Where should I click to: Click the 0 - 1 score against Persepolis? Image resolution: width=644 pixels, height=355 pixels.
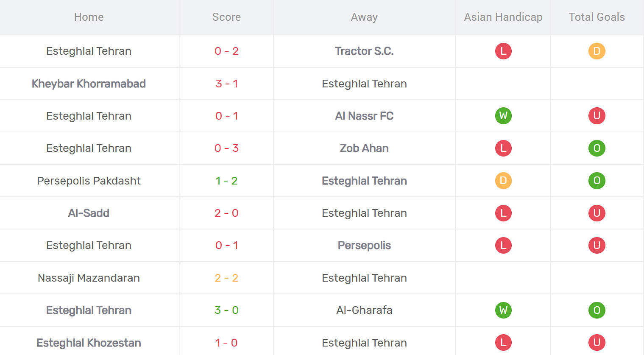[226, 245]
